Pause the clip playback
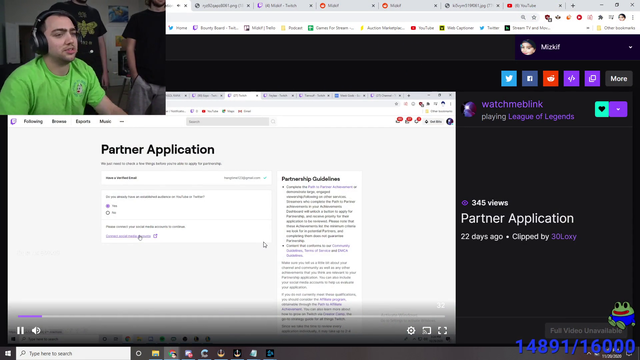 (x=20, y=330)
